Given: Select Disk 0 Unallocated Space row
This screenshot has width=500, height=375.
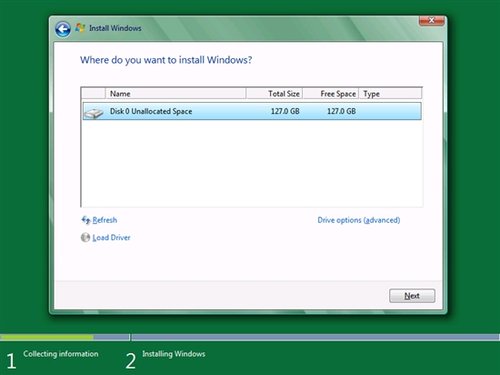Looking at the screenshot, I should (252, 111).
